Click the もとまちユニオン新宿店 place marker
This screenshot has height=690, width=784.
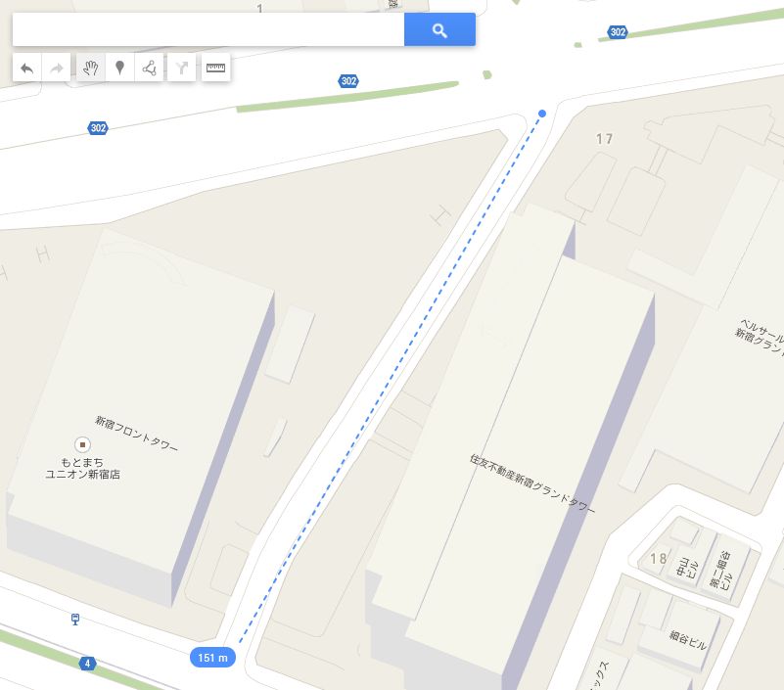(82, 444)
